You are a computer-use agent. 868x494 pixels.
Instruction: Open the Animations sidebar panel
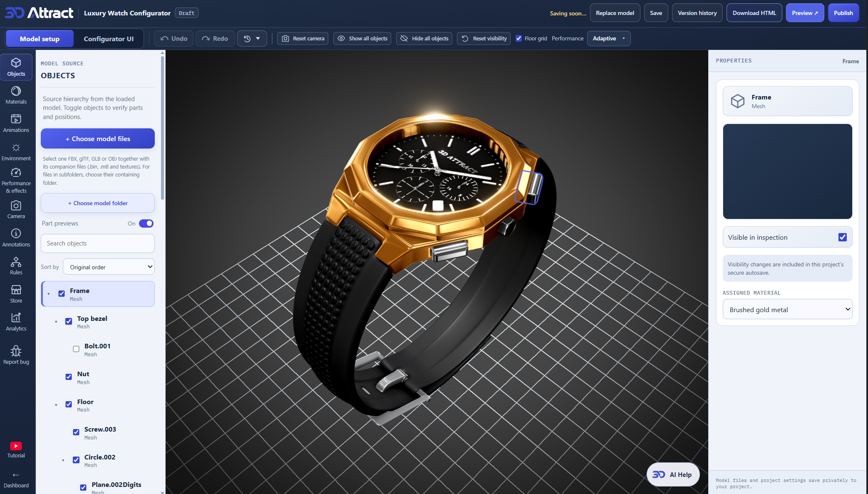pyautogui.click(x=16, y=124)
